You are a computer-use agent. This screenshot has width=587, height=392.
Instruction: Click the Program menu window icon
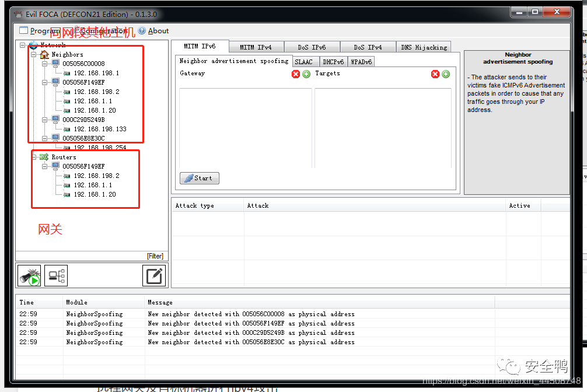click(23, 30)
